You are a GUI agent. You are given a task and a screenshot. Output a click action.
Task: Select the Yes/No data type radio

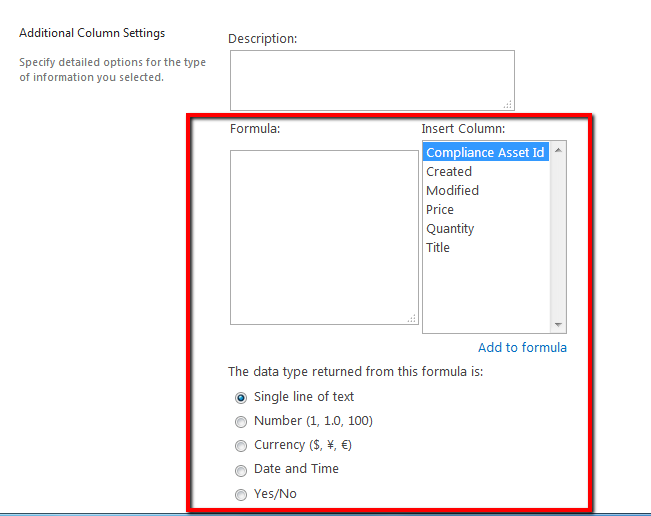click(241, 495)
